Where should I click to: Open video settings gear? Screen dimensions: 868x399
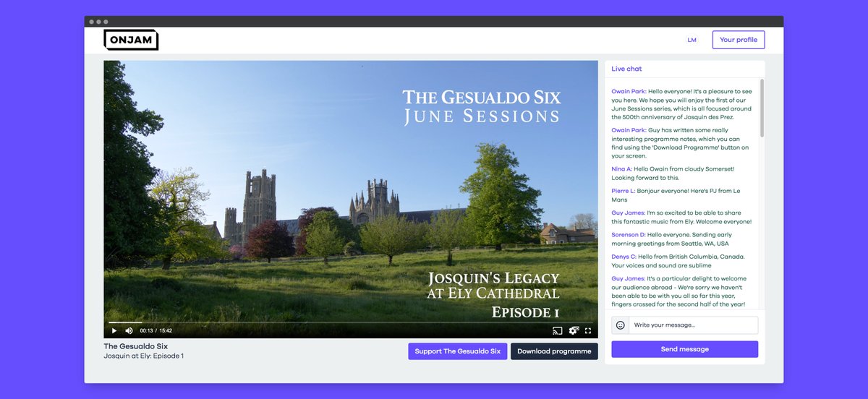click(574, 330)
